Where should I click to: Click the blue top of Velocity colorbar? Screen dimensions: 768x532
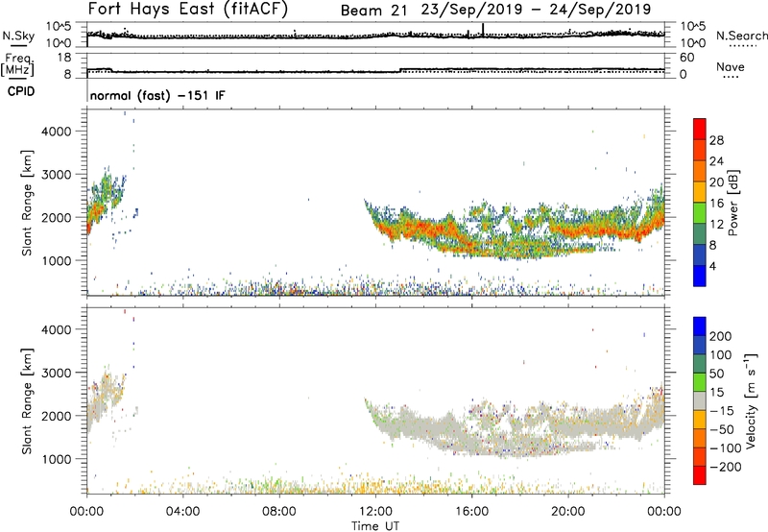click(x=700, y=326)
